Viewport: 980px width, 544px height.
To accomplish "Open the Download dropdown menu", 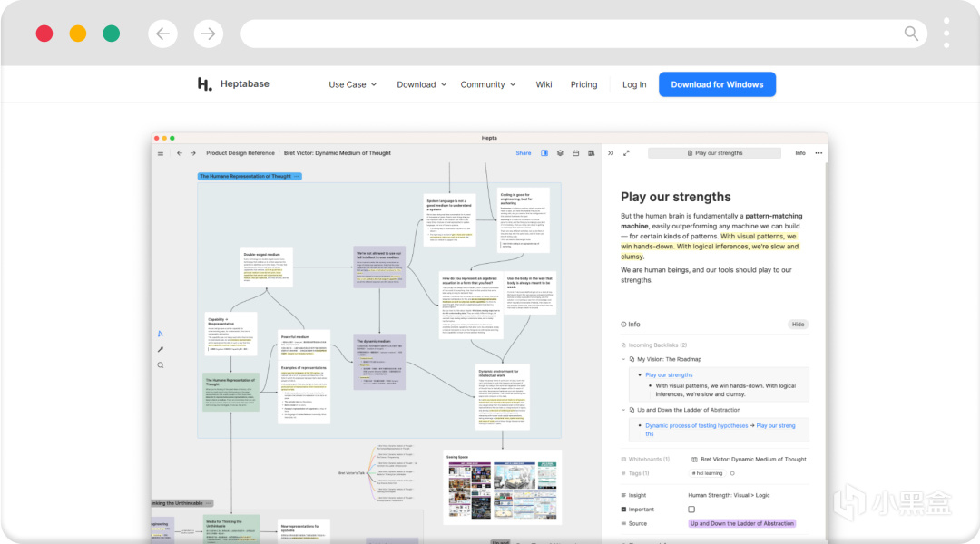I will coord(422,84).
